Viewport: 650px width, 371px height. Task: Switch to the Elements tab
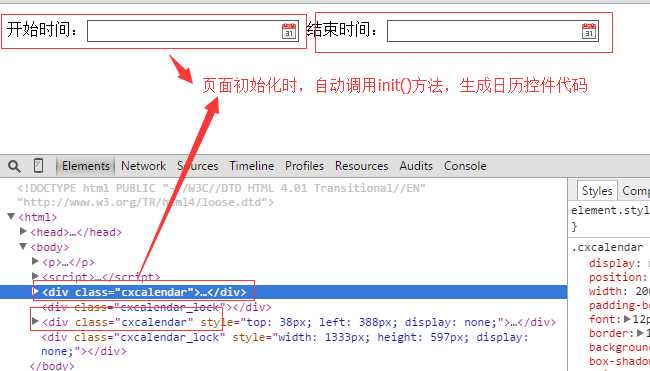(85, 166)
